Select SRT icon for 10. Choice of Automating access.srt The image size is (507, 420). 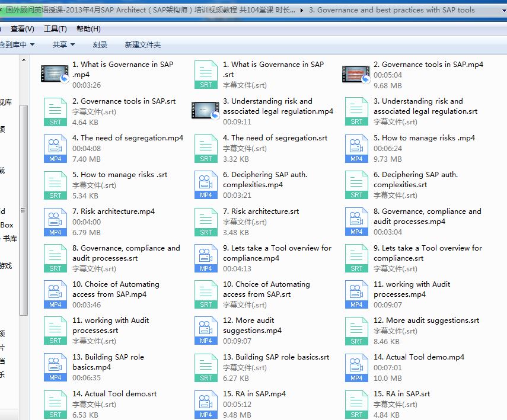point(206,294)
